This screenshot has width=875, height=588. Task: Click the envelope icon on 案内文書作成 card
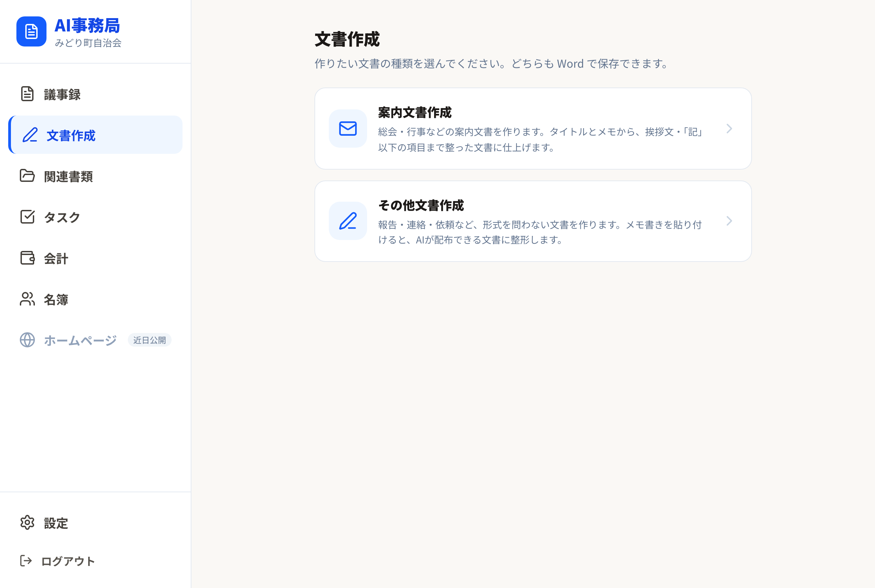click(x=348, y=129)
